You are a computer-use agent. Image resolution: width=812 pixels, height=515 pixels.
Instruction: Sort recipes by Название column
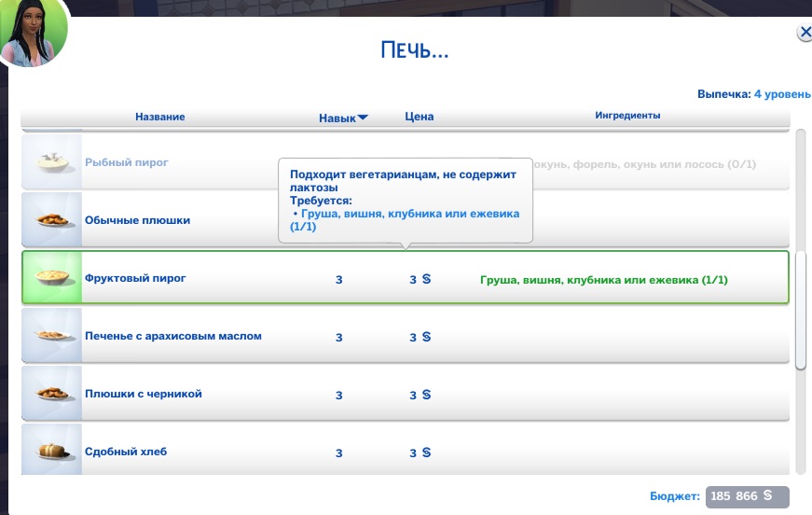pos(159,117)
